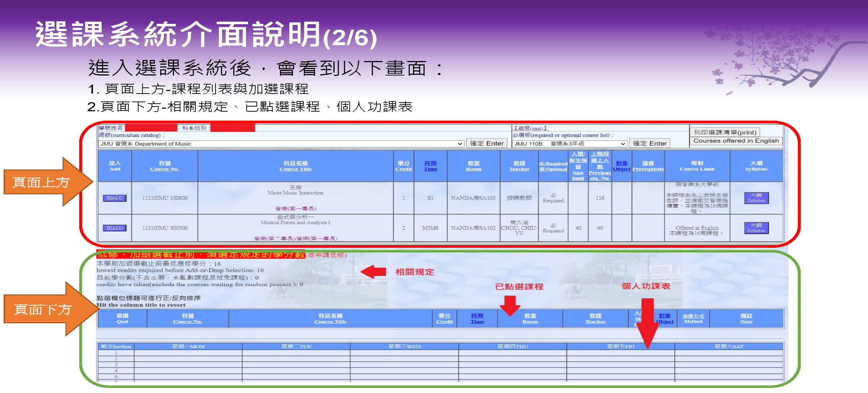
Task: Sort add-course table by Room header
Action: pyautogui.click(x=473, y=166)
